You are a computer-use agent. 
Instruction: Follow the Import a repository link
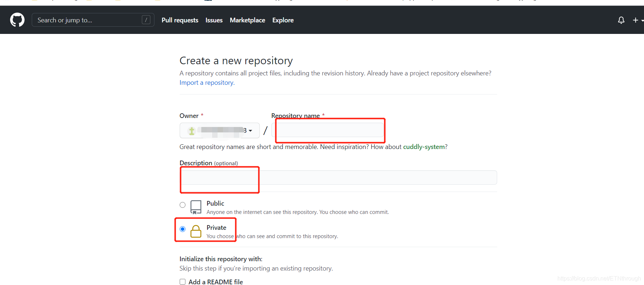pos(207,83)
